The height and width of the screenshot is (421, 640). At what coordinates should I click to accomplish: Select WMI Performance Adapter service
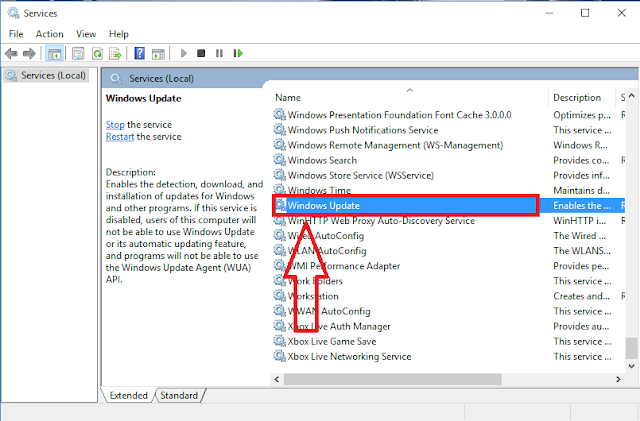point(344,266)
